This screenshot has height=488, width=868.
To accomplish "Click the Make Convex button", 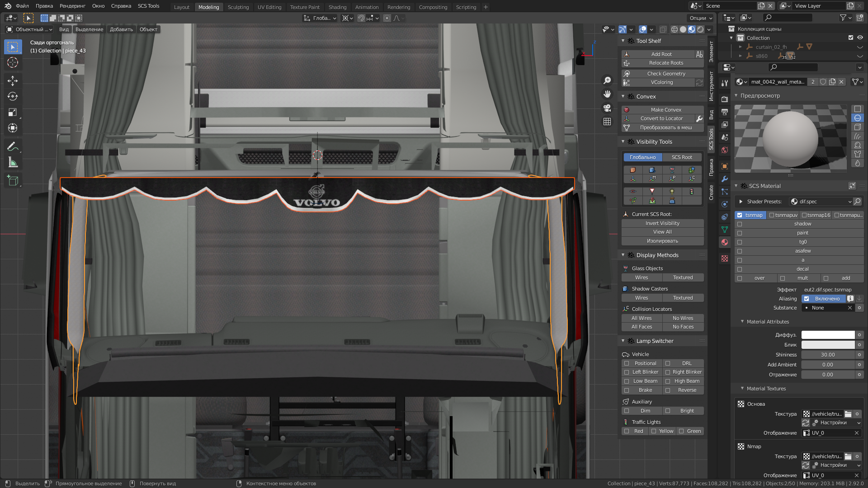I will [x=663, y=110].
